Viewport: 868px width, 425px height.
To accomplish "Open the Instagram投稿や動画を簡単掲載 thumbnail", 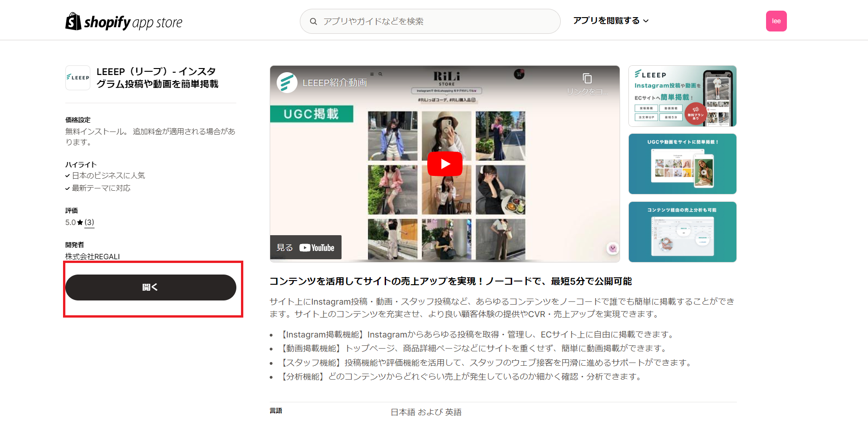I will click(x=682, y=96).
